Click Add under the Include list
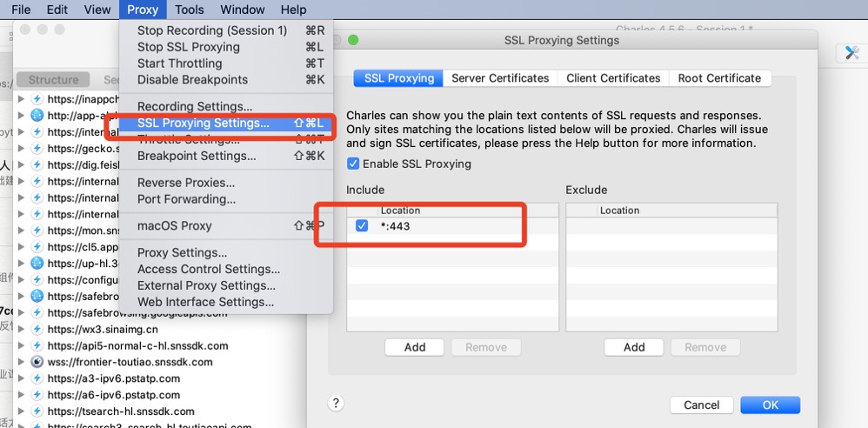868x428 pixels. coord(415,347)
